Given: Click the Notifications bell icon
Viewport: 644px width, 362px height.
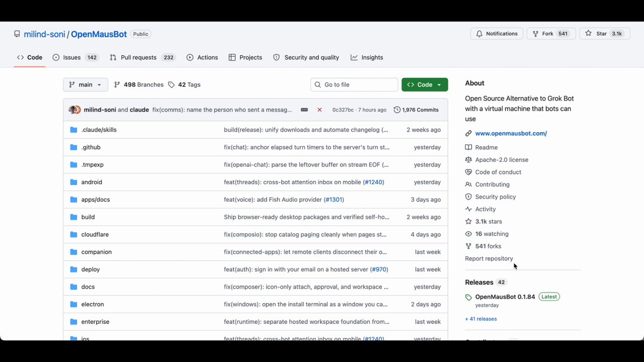Looking at the screenshot, I should [x=479, y=34].
